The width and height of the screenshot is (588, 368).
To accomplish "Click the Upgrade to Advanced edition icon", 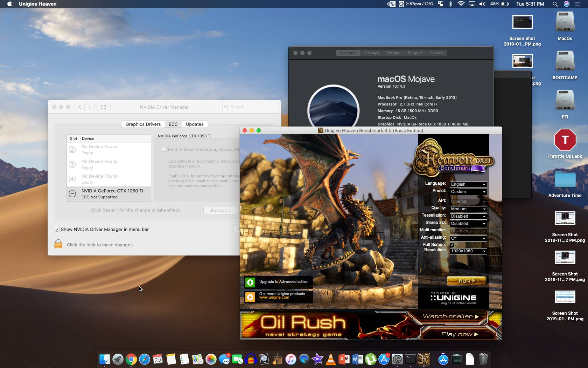I will (250, 282).
